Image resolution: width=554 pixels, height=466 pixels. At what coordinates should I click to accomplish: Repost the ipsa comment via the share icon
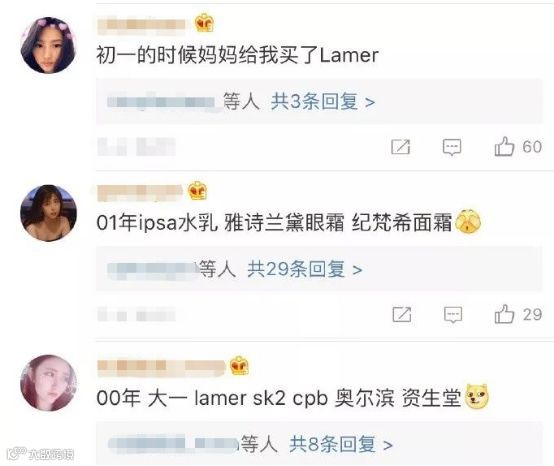402,314
